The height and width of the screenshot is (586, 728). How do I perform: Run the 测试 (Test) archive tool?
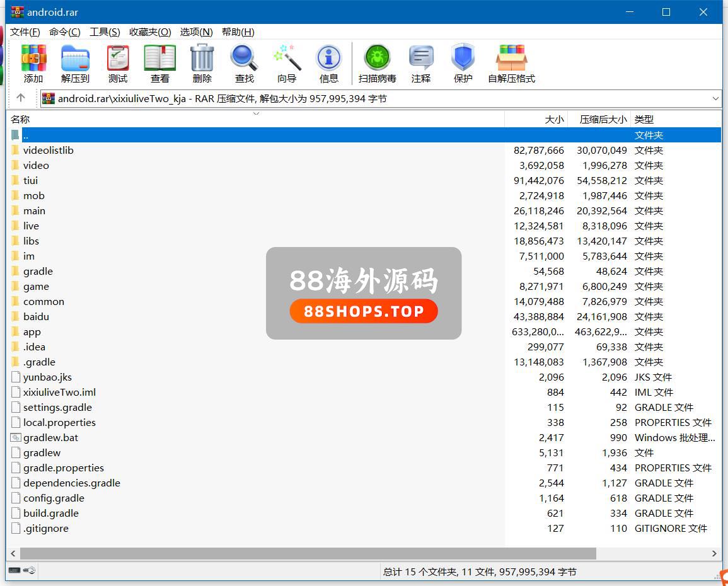pyautogui.click(x=118, y=64)
